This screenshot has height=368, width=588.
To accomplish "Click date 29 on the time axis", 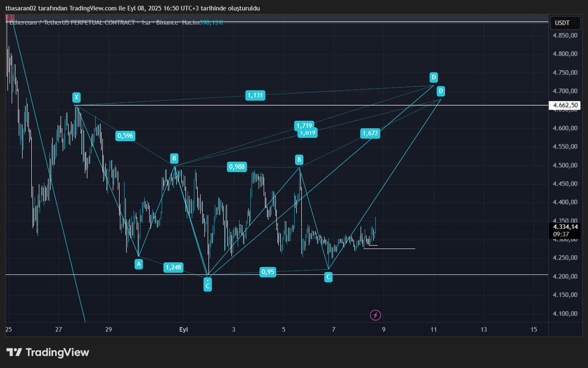I will pos(109,329).
